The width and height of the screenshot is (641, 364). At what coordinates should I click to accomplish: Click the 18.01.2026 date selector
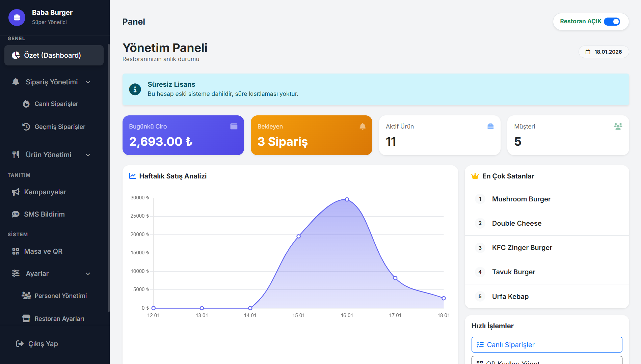(x=604, y=52)
